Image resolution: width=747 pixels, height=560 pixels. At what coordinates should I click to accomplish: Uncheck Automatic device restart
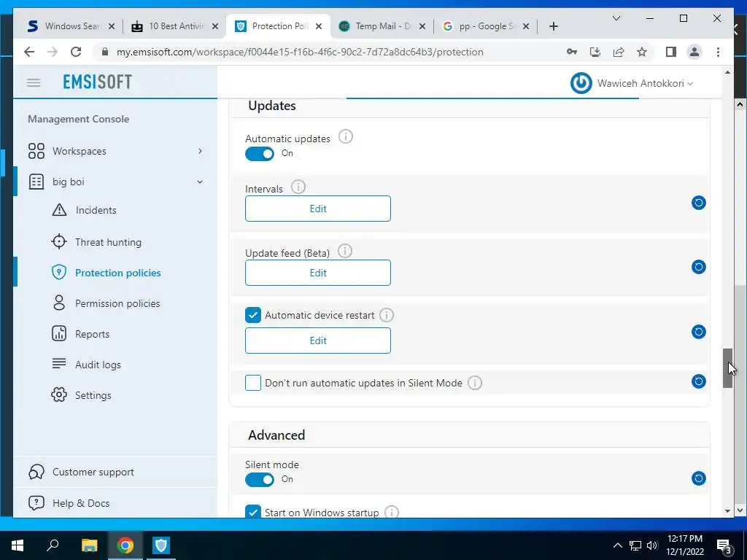pyautogui.click(x=253, y=315)
